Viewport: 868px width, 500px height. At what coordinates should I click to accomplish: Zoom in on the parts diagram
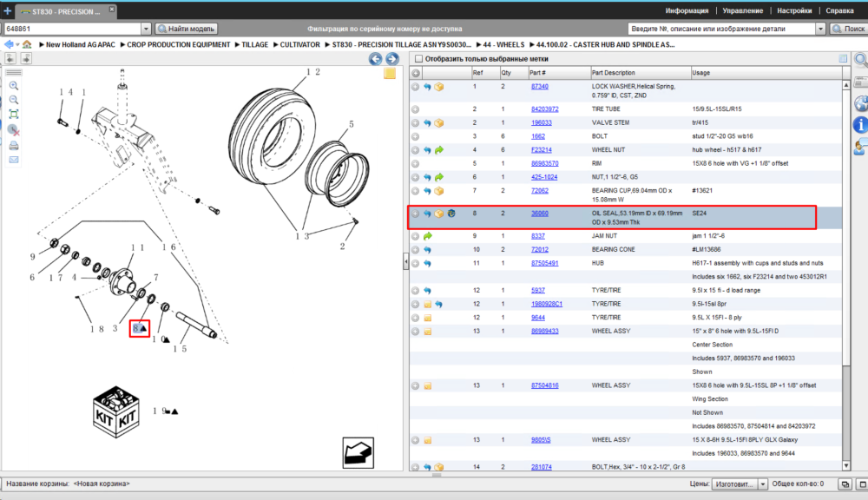point(14,85)
